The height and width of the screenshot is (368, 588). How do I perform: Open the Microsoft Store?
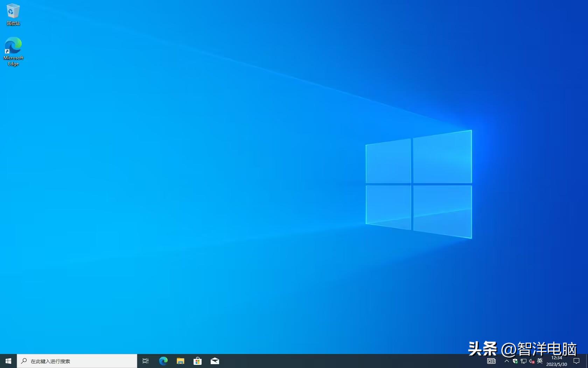coord(198,361)
